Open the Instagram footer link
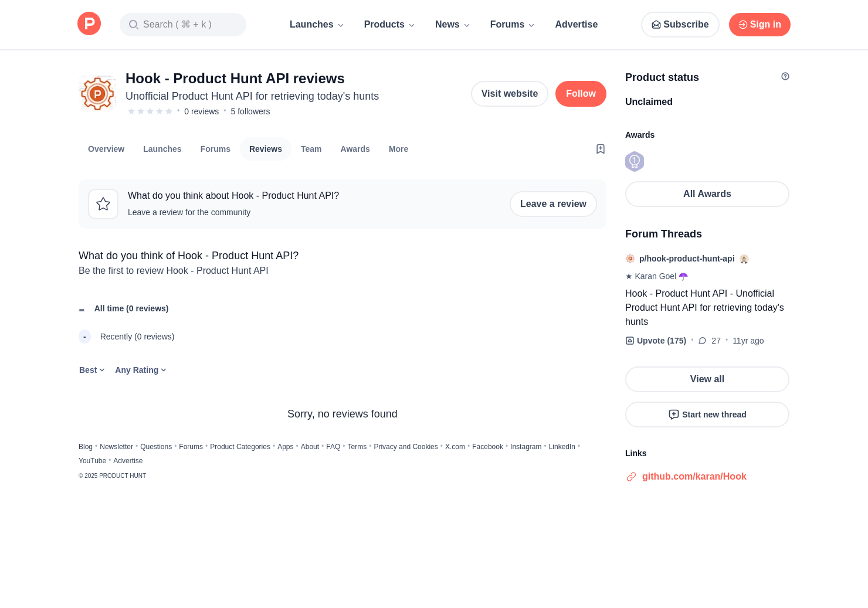Viewport: 868px width, 608px height. [526, 447]
